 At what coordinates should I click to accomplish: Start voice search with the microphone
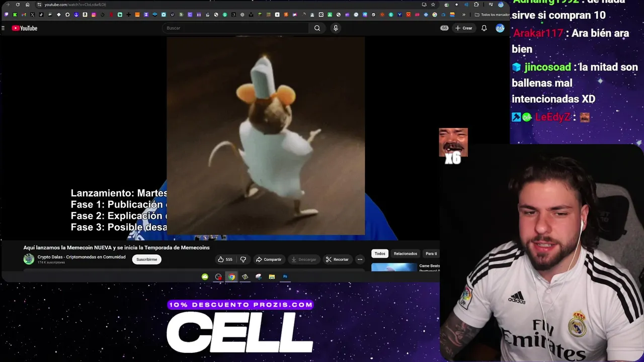[x=336, y=28]
